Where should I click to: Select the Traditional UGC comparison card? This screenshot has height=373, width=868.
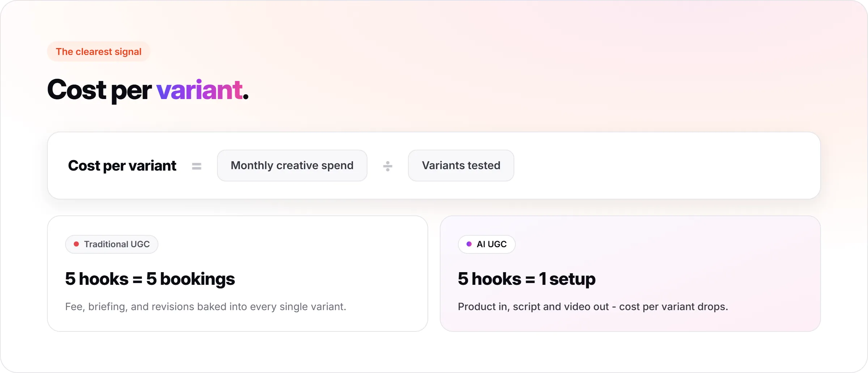tap(238, 274)
